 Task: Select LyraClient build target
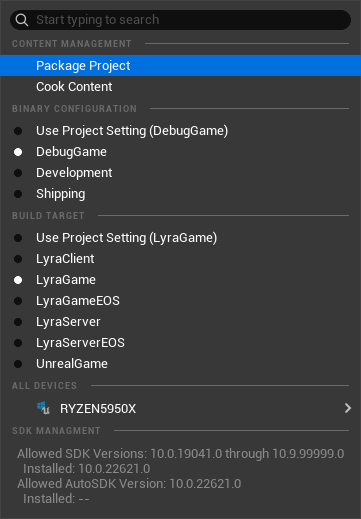pos(180,259)
